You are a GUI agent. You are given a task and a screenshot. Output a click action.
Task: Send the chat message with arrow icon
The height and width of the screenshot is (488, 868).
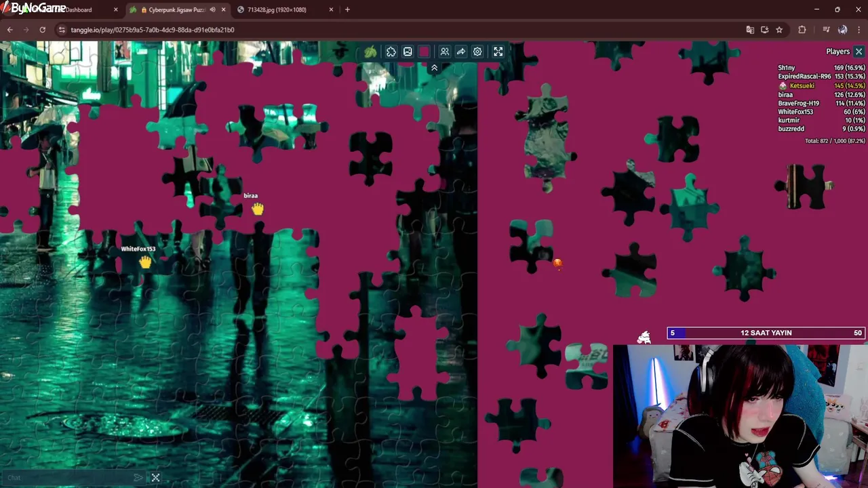(138, 478)
